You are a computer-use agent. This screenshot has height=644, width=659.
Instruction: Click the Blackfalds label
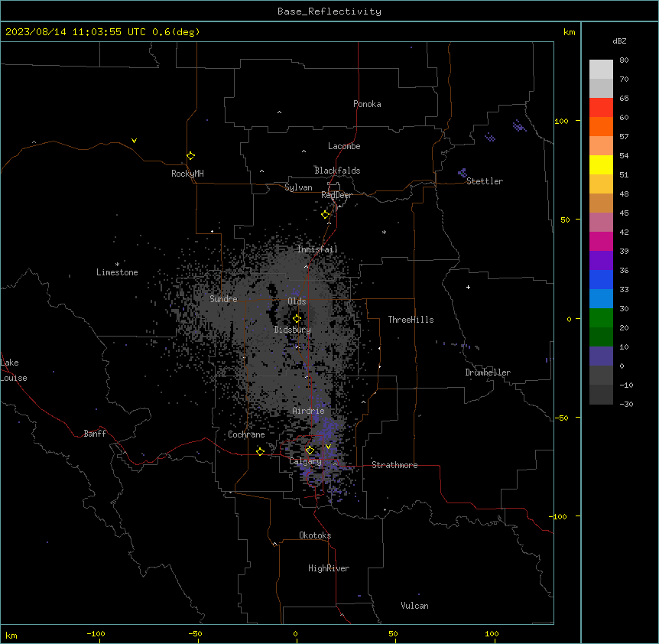click(337, 171)
